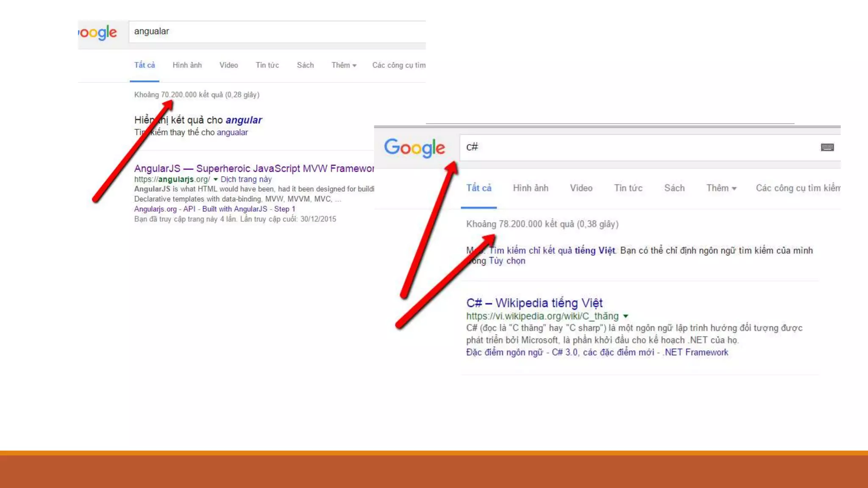Click the search field containing 'c#'
This screenshot has width=868, height=488.
tap(636, 147)
